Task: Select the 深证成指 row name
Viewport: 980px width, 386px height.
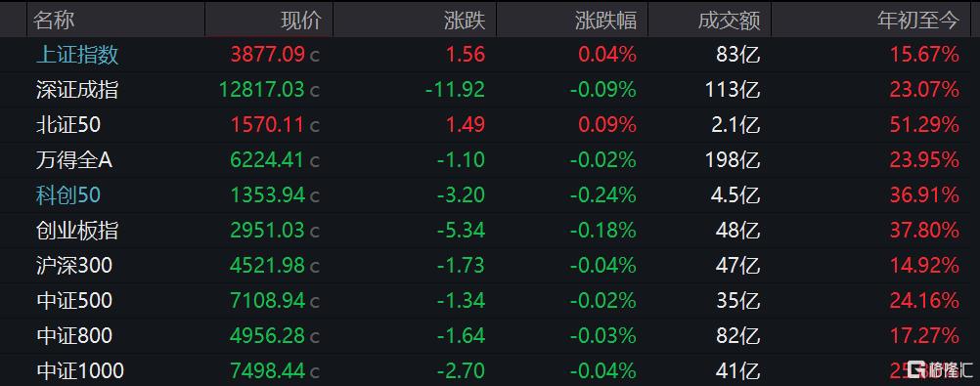Action: [x=77, y=90]
